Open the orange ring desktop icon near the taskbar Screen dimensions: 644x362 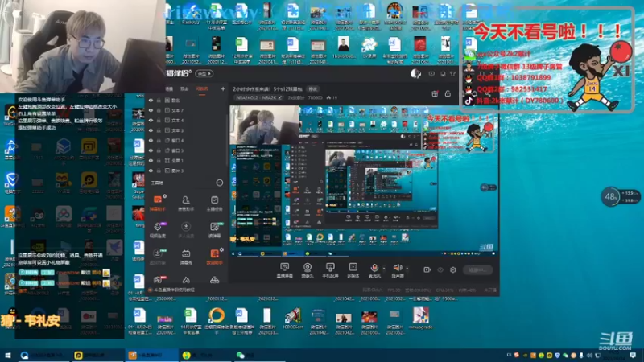pyautogui.click(x=217, y=320)
